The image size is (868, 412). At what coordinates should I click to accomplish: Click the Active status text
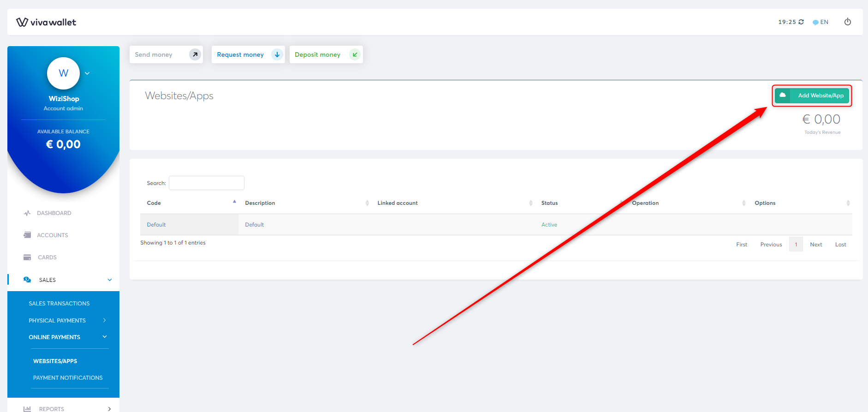click(549, 225)
